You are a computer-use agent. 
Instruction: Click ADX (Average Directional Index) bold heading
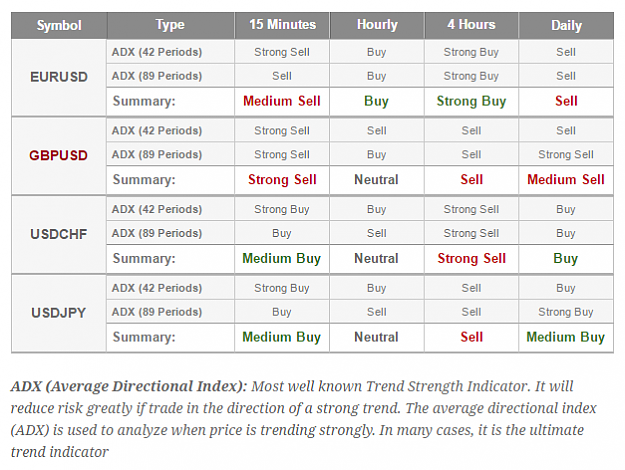point(129,386)
